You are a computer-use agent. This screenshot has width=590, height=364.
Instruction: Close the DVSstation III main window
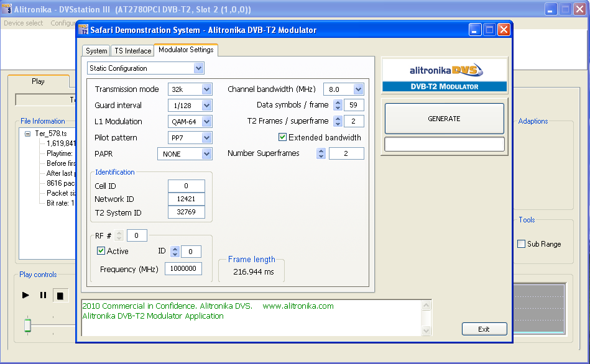pos(580,9)
